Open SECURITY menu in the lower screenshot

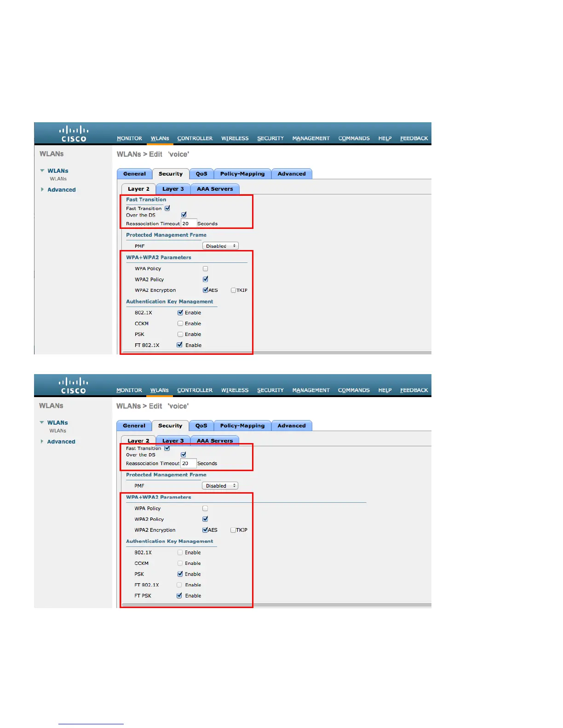click(x=270, y=390)
